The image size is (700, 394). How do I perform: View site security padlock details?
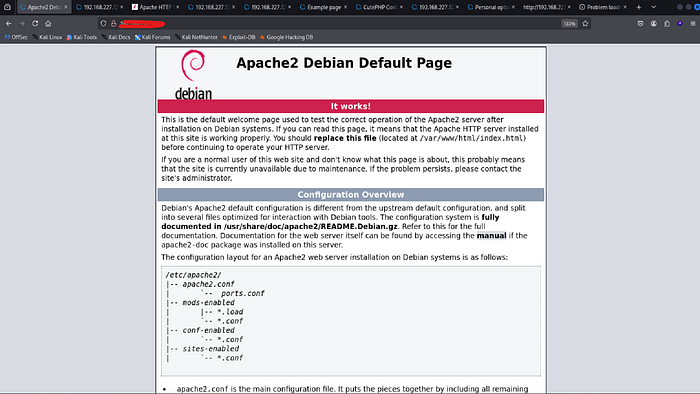113,24
